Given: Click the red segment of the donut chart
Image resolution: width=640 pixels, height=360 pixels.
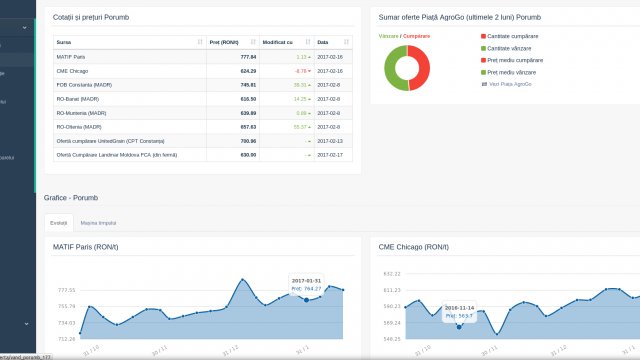Looking at the screenshot, I should (424, 68).
